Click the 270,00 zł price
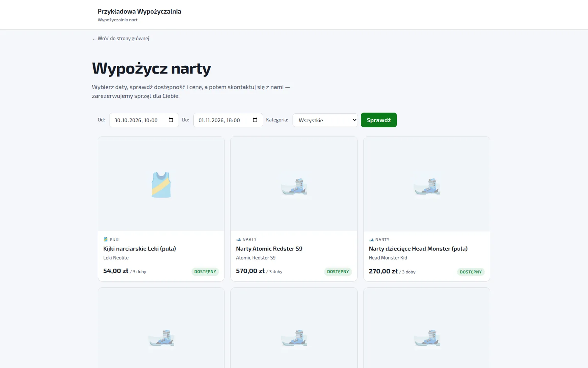Viewport: 588px width, 368px height. pos(383,271)
